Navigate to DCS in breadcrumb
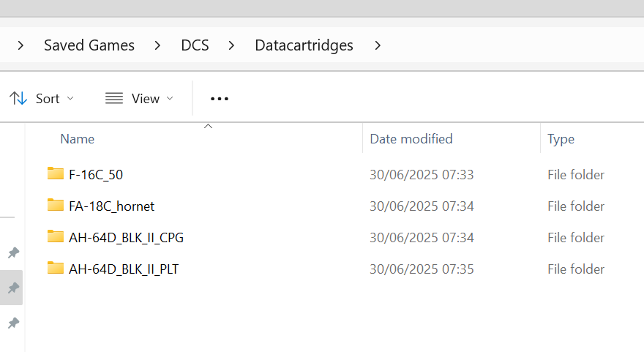Image resolution: width=644 pixels, height=352 pixels. pyautogui.click(x=195, y=45)
